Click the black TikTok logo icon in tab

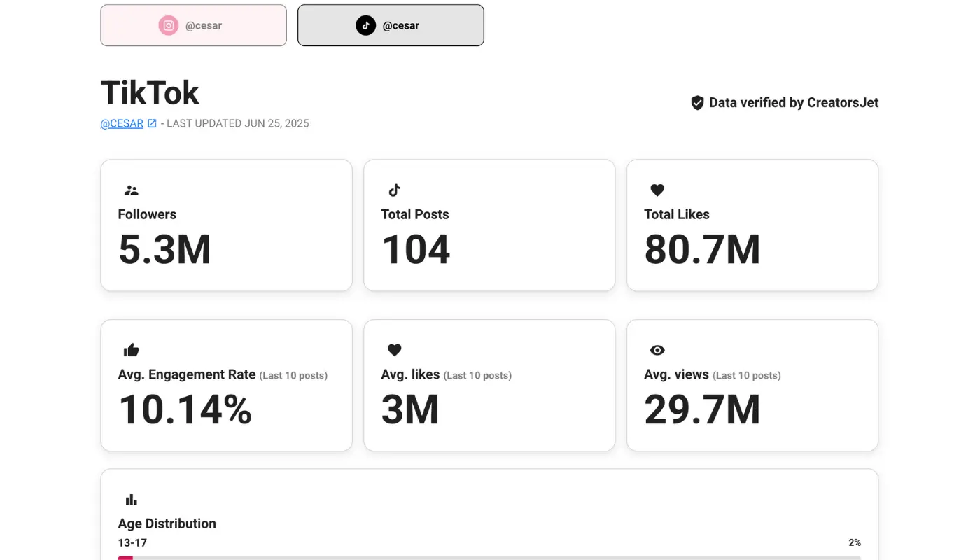click(365, 26)
